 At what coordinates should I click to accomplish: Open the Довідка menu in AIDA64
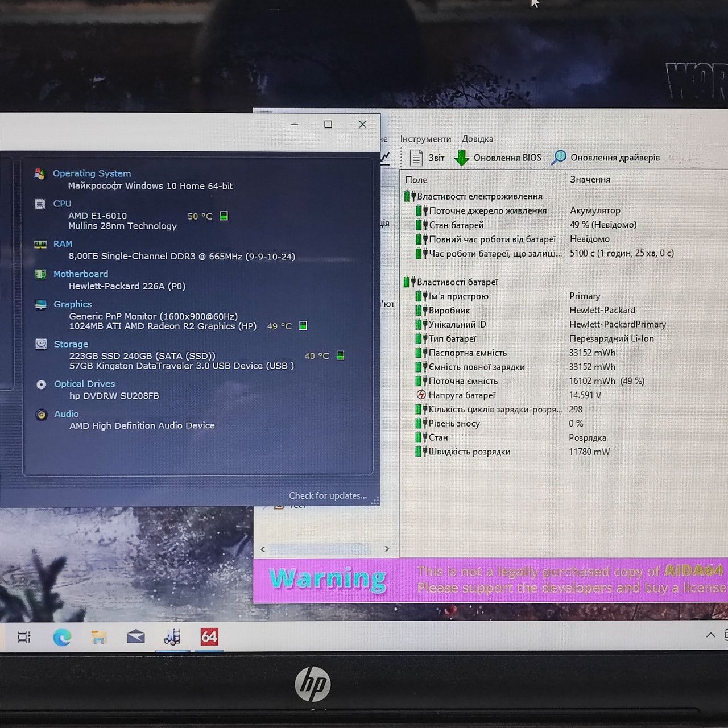click(x=477, y=139)
